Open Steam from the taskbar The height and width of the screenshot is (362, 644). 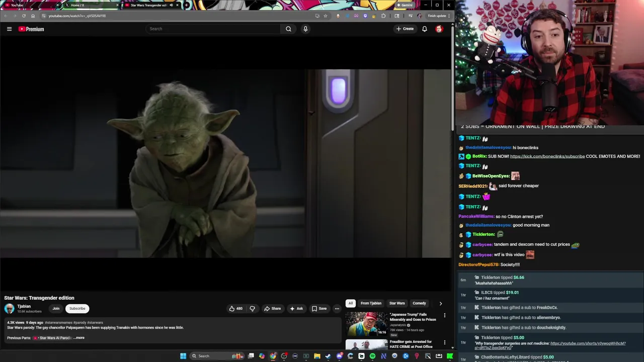pyautogui.click(x=328, y=356)
